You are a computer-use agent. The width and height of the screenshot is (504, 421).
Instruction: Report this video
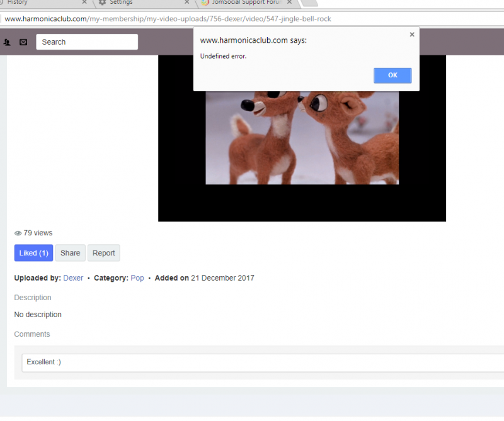coord(103,253)
